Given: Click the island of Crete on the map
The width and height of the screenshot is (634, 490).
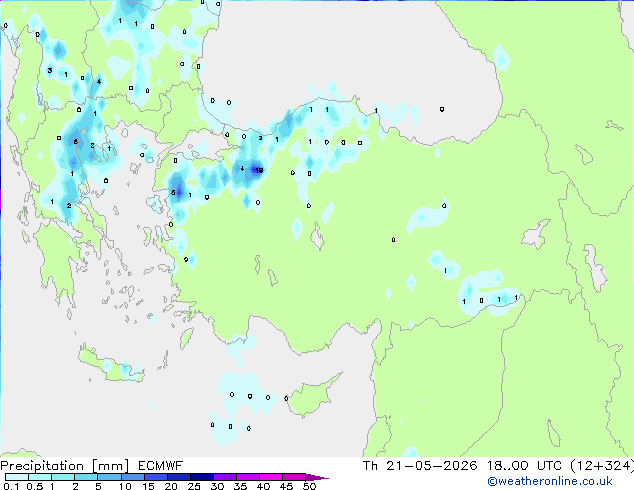Looking at the screenshot, I should click(111, 366).
